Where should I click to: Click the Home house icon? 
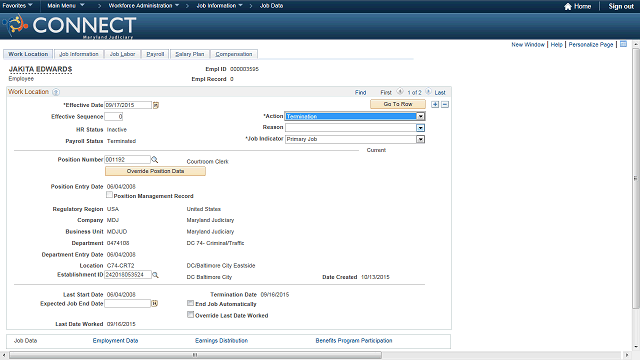point(568,6)
